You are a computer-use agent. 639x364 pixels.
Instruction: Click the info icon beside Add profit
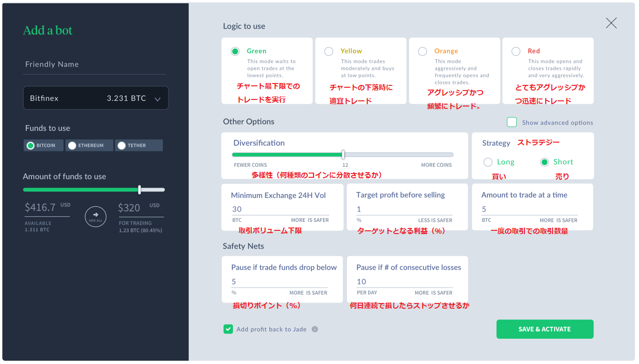point(315,329)
